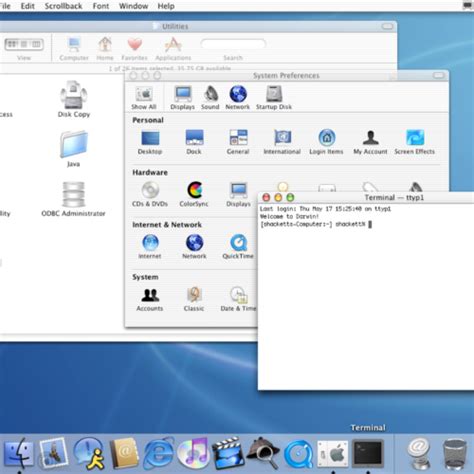
Task: Click Home in Utilities toolbar
Action: (105, 49)
